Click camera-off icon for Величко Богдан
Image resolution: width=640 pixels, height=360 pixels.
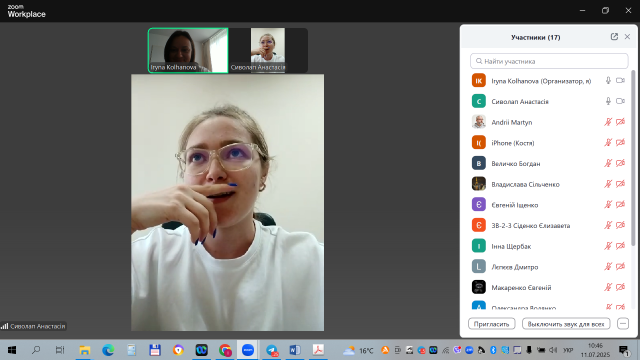click(620, 163)
